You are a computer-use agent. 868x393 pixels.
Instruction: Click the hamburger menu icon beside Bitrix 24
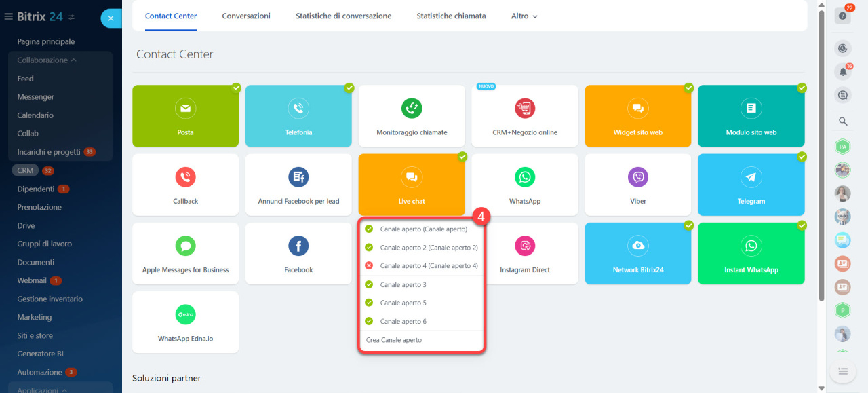pyautogui.click(x=9, y=16)
